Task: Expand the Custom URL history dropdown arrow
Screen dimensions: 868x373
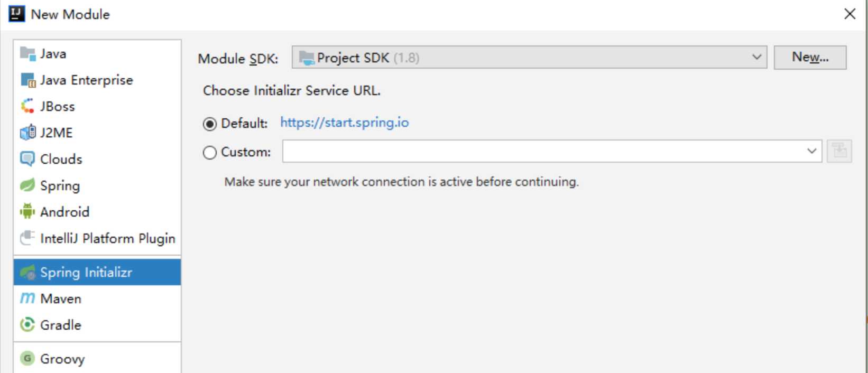Action: click(x=812, y=152)
